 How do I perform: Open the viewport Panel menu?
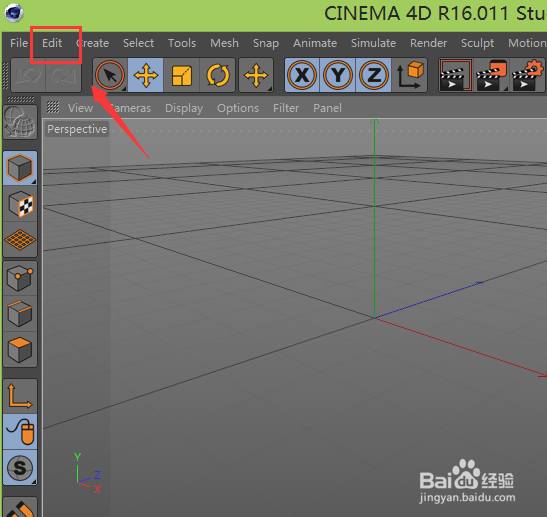tap(327, 108)
